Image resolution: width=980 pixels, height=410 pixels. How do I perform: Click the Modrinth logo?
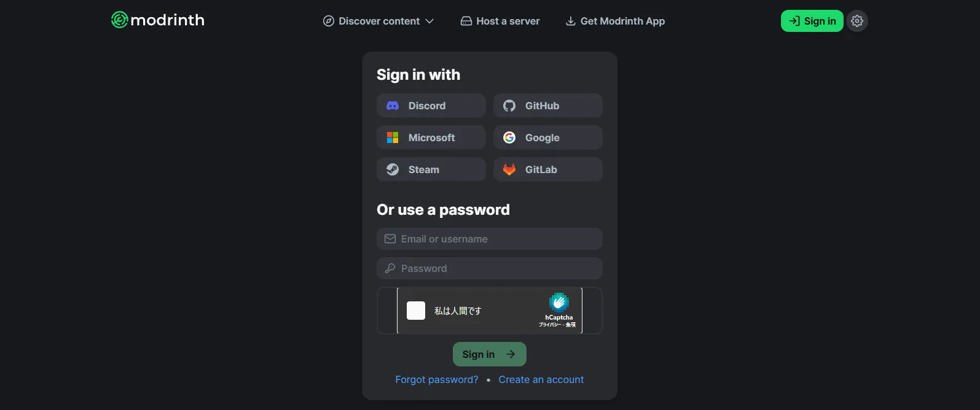point(157,20)
